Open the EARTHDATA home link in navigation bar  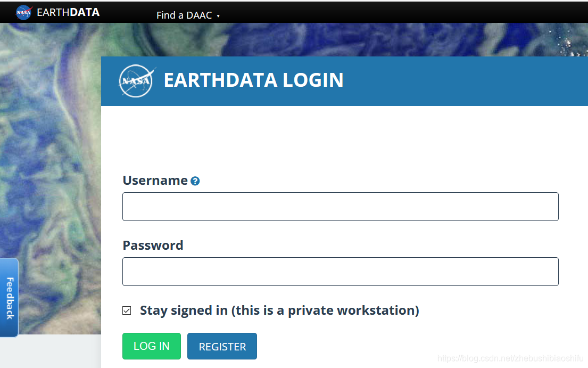click(x=68, y=12)
